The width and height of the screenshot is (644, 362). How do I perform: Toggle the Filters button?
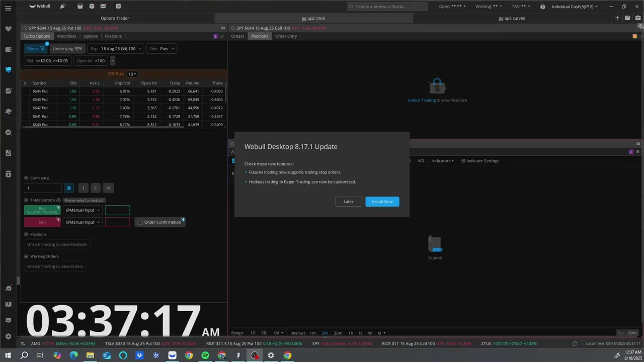[x=36, y=49]
